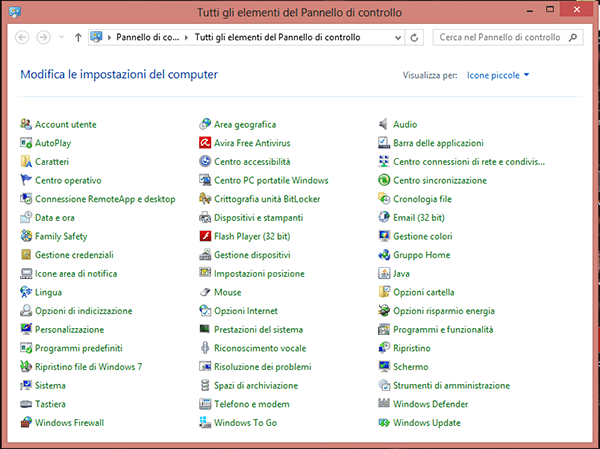
Task: Click the Dispositivi e stampanti printer icon
Action: [x=205, y=217]
